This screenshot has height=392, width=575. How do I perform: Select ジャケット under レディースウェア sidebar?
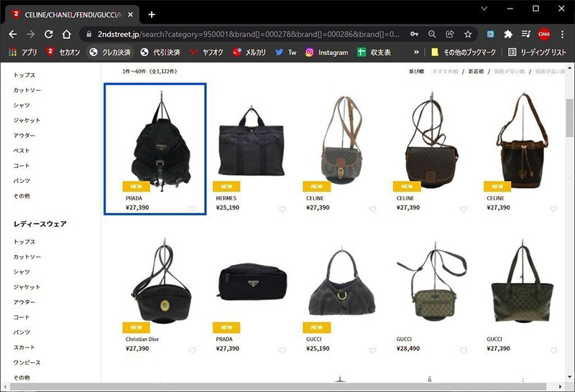[27, 286]
